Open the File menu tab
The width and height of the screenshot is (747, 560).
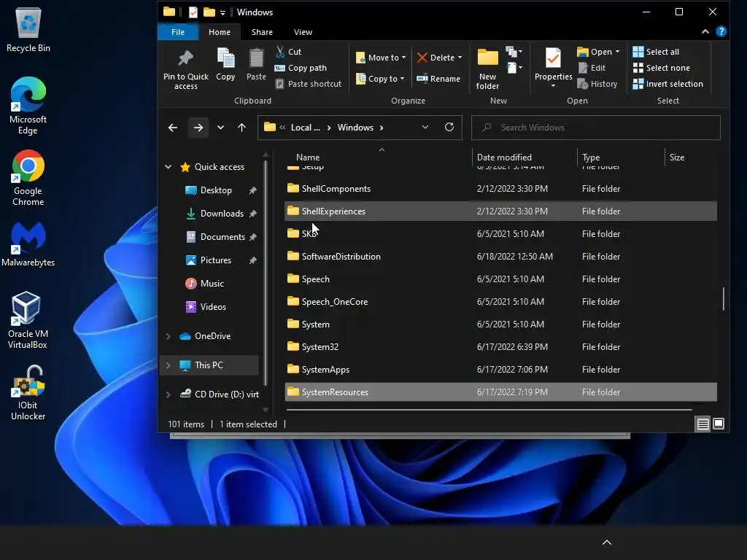coord(178,32)
